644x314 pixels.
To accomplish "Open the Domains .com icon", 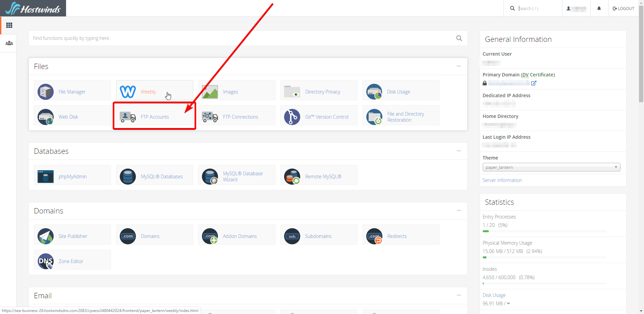I will [x=128, y=236].
